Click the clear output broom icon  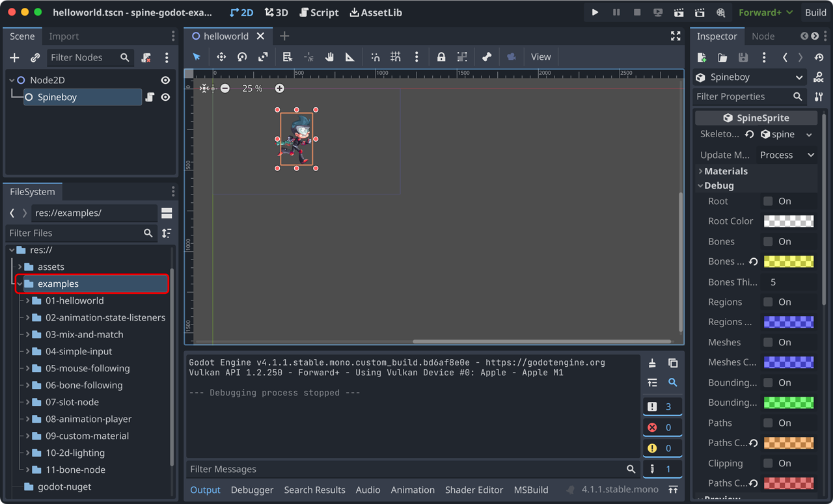652,364
